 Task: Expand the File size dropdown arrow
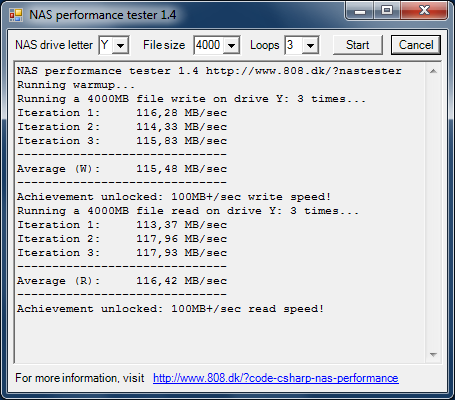(x=232, y=45)
